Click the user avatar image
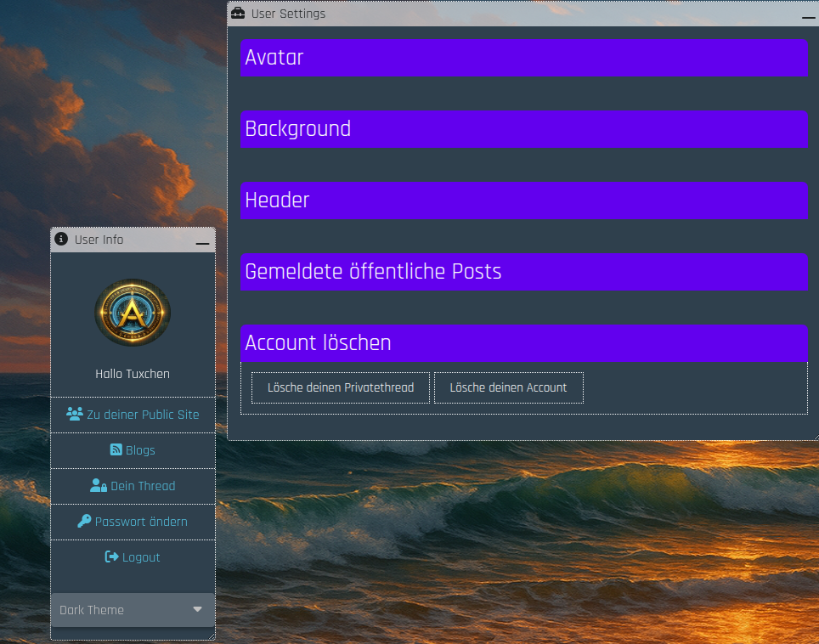 coord(133,313)
